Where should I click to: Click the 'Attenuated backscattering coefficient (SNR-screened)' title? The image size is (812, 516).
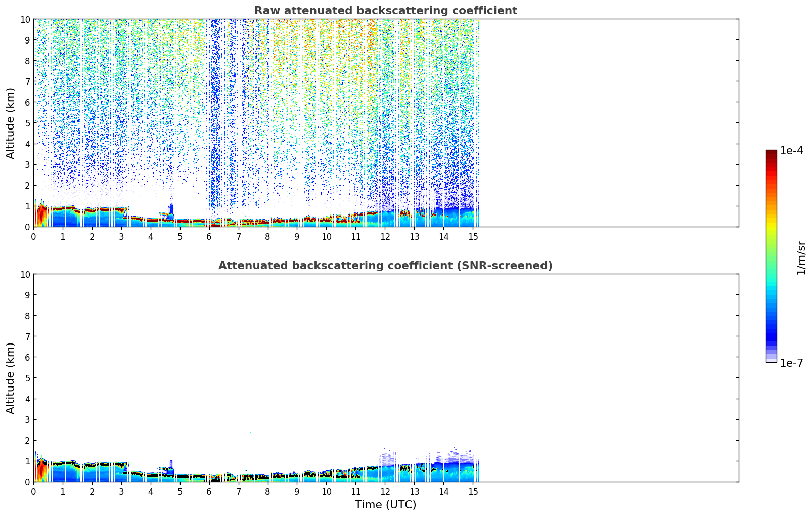tap(385, 266)
